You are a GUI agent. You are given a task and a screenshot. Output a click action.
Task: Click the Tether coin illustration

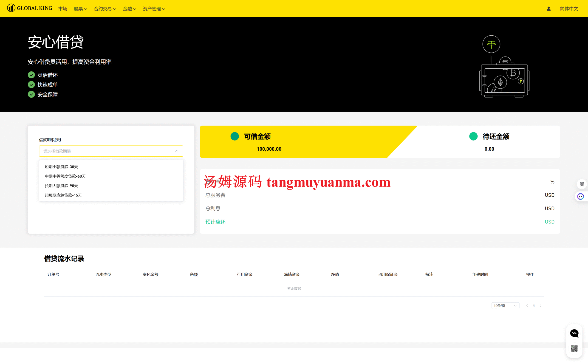(491, 44)
